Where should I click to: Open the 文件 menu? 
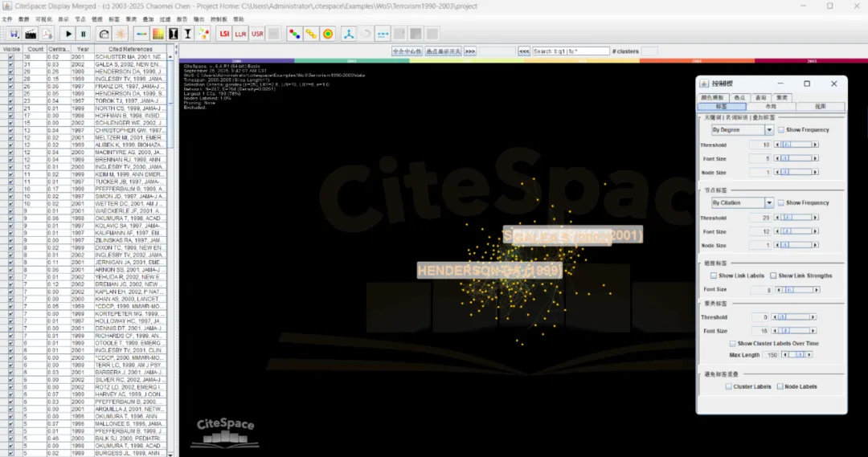[6, 19]
